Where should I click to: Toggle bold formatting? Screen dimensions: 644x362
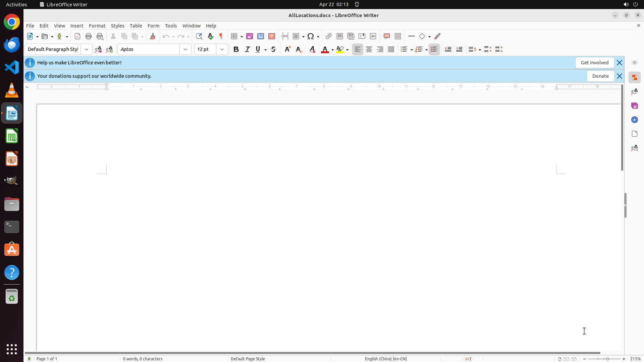click(236, 49)
